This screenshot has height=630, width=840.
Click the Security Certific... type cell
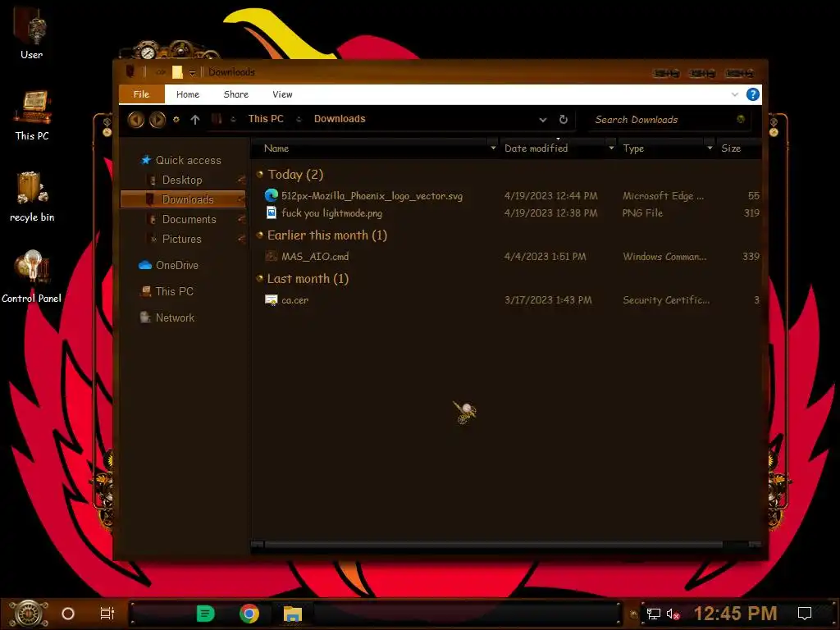click(x=666, y=300)
